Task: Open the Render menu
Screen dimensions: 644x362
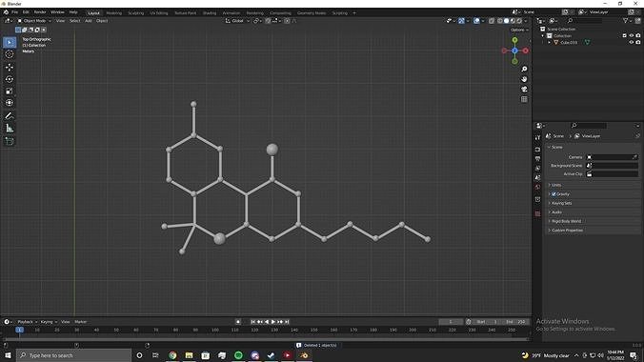Action: point(40,12)
